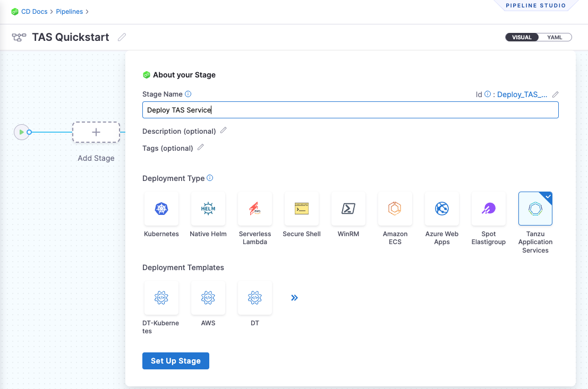Select Kubernetes deployment type
This screenshot has width=588, height=389.
tap(161, 209)
